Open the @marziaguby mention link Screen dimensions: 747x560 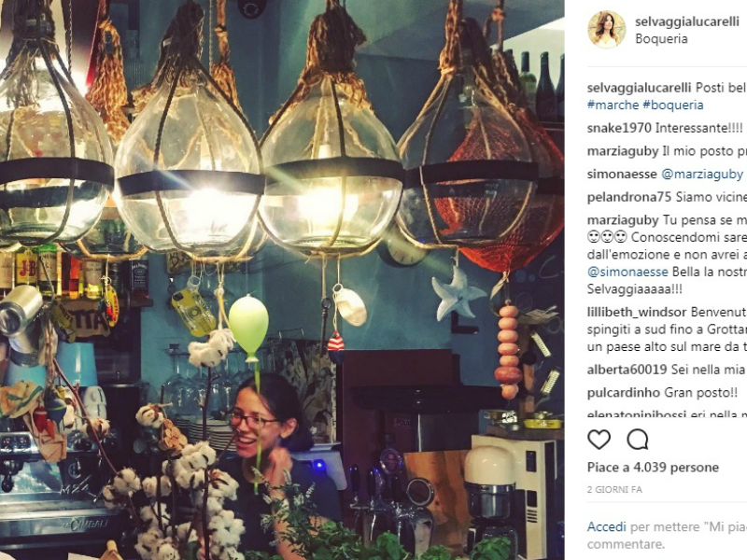coord(702,175)
